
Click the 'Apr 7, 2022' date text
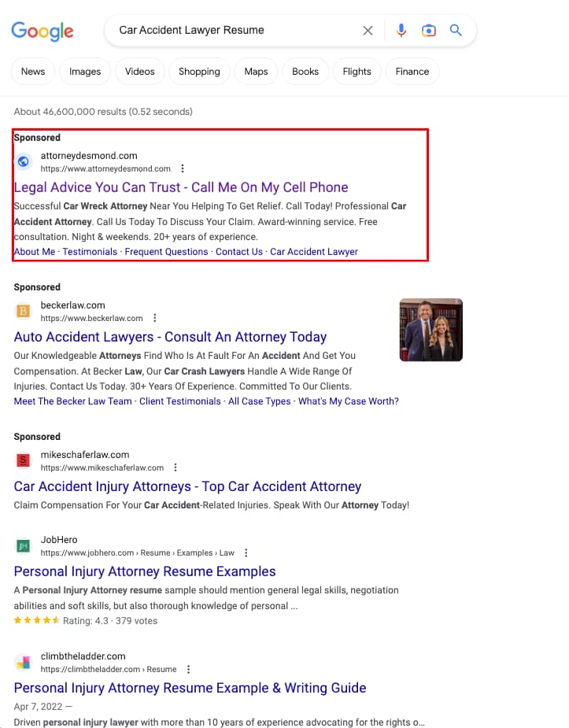tap(38, 707)
